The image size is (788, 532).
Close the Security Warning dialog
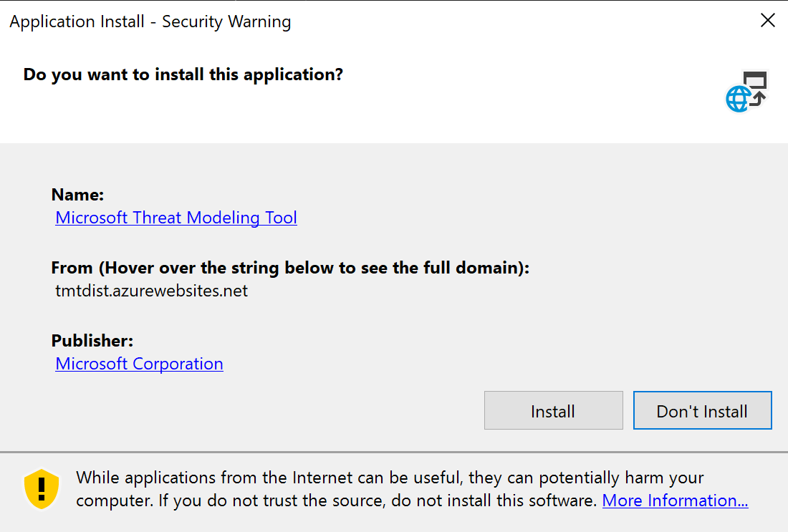point(768,21)
